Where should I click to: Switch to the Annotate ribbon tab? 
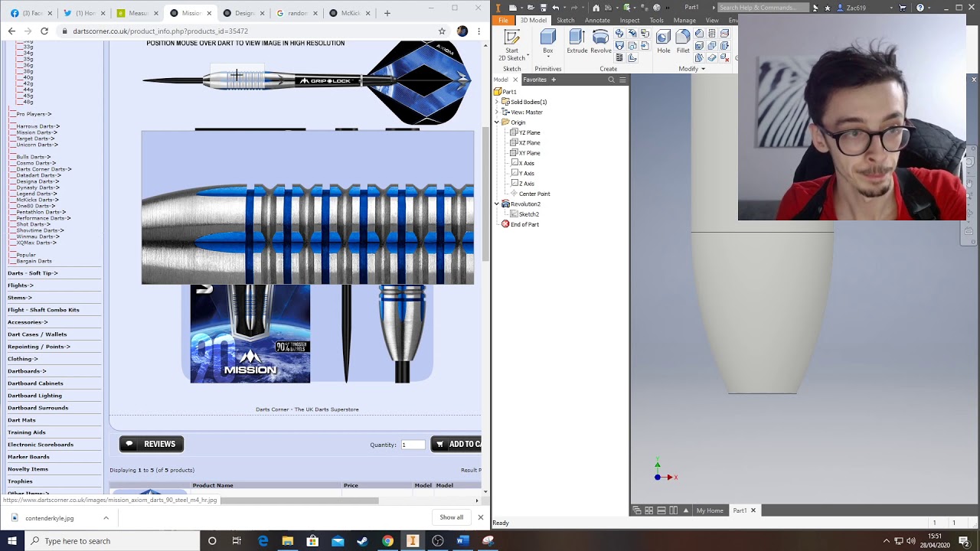[597, 21]
